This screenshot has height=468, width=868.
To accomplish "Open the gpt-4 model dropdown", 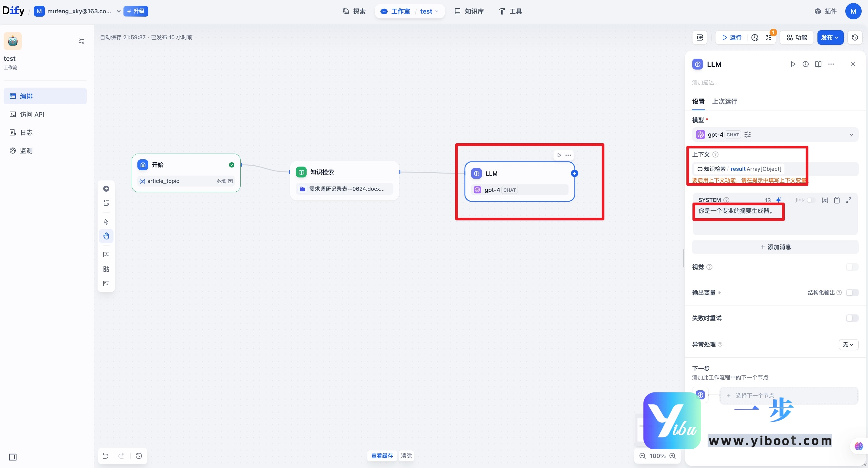I will click(x=851, y=134).
